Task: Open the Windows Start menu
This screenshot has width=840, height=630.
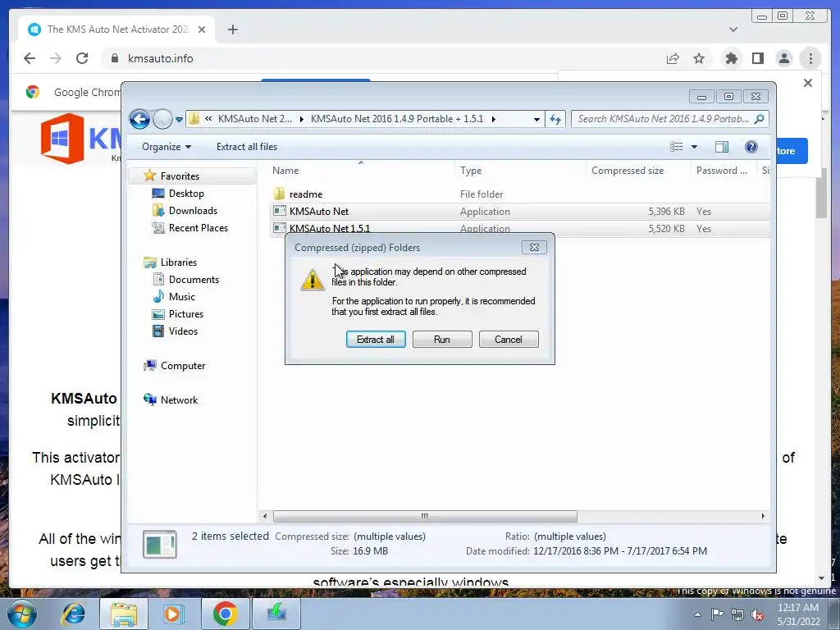Action: coord(22,614)
